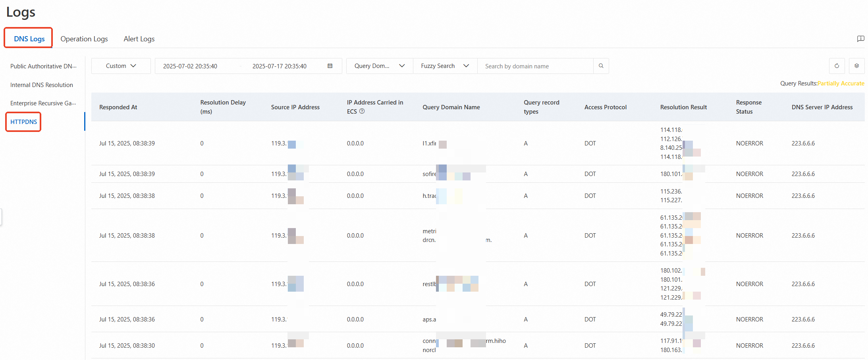Focus the Search by domain name box
Screen dimensions: 868x360
tap(535, 66)
